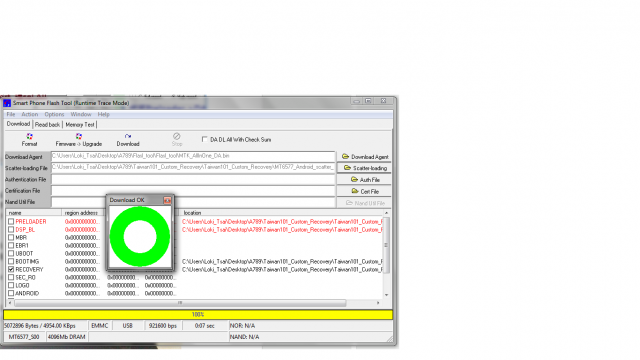640x360 pixels.
Task: Click the Format toolbar icon
Action: tap(29, 140)
